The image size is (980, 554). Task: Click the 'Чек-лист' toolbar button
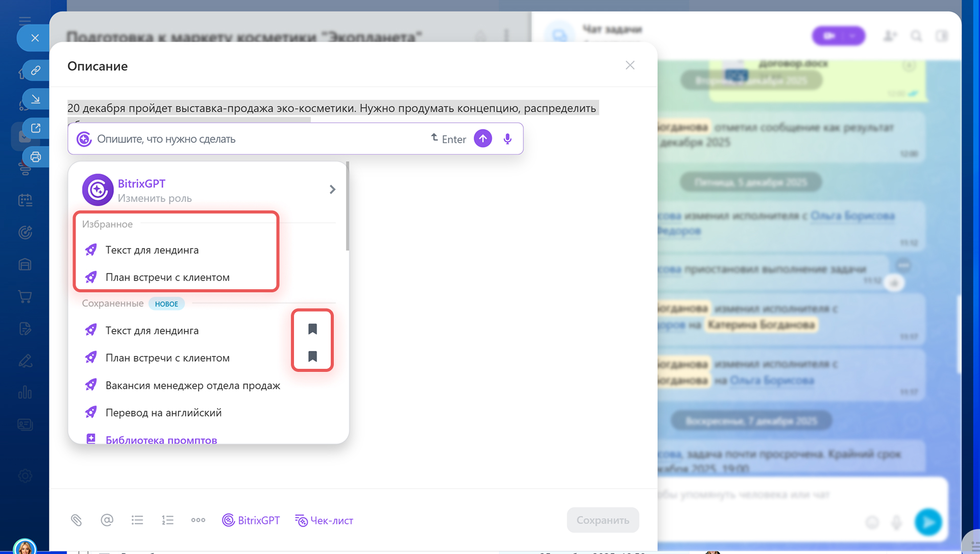click(324, 520)
